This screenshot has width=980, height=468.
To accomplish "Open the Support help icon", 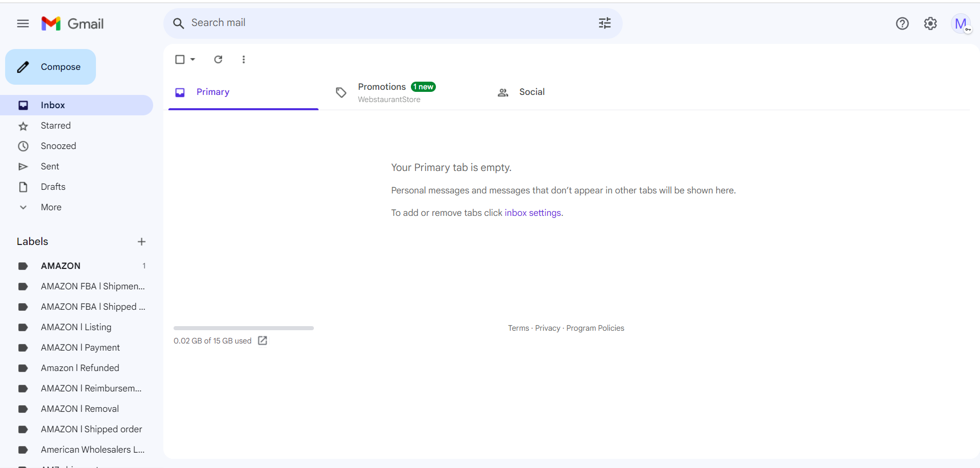I will pyautogui.click(x=902, y=23).
